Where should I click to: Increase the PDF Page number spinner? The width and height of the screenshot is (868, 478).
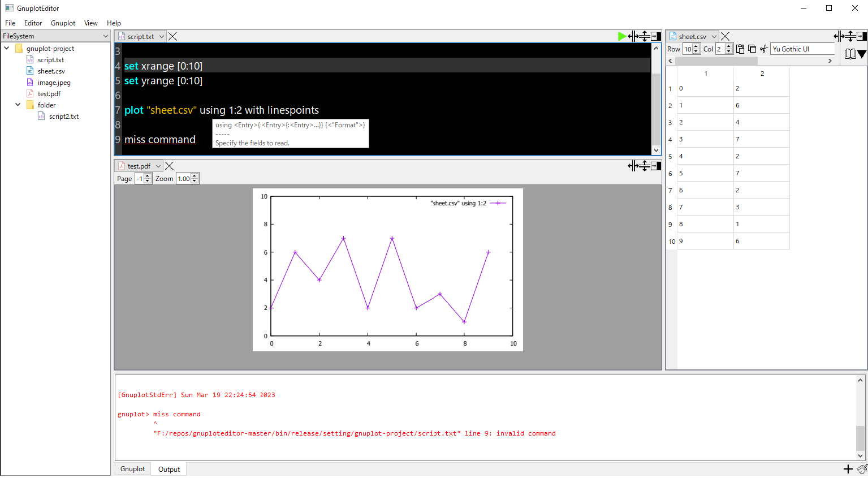(148, 176)
